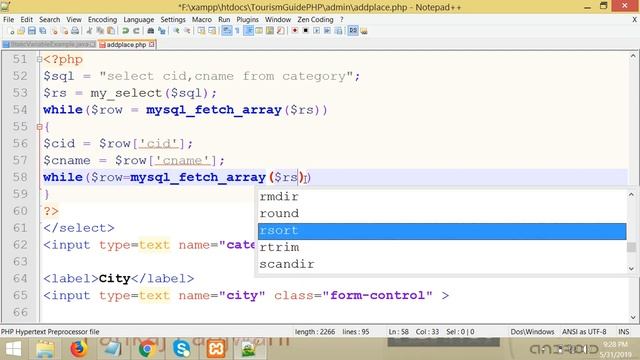Choose round from the autocomplete list
Viewport: 640px width, 360px height.
[x=442, y=213]
